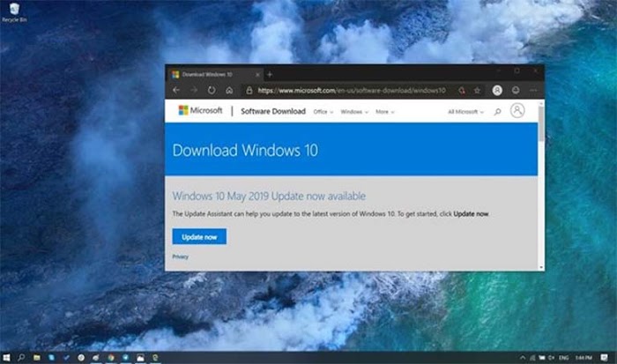The height and width of the screenshot is (364, 617).
Task: Open the blue checkmark To Do taskbar icon
Action: [66, 357]
